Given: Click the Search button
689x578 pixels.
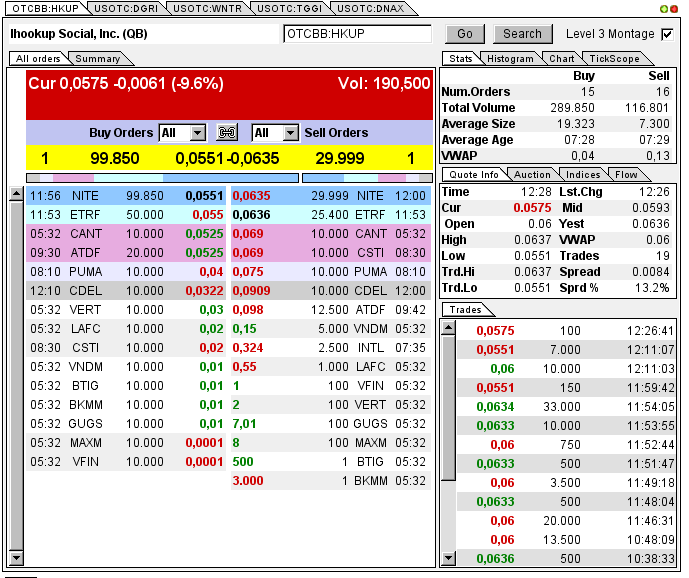Looking at the screenshot, I should pos(522,34).
